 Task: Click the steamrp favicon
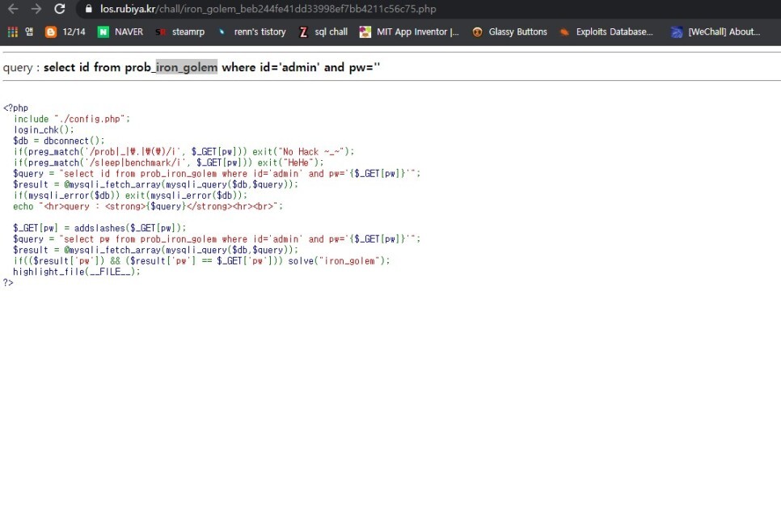click(160, 32)
